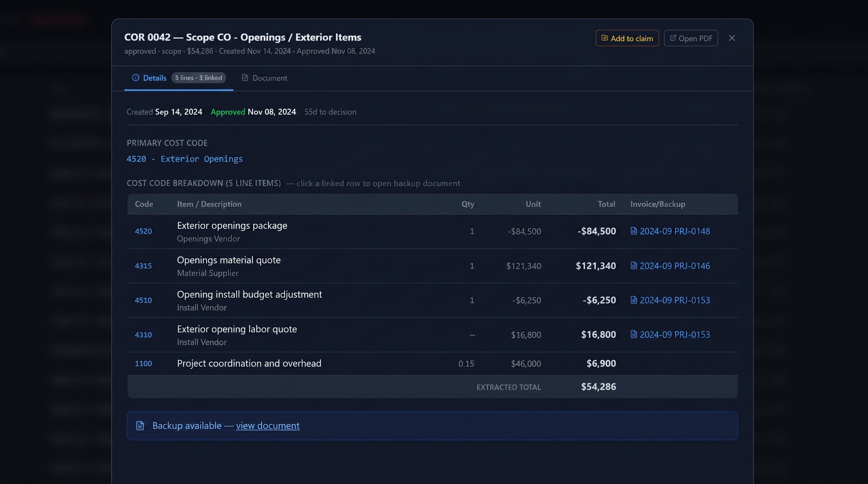The width and height of the screenshot is (868, 484).
Task: Click the Add to claim icon
Action: (x=605, y=38)
